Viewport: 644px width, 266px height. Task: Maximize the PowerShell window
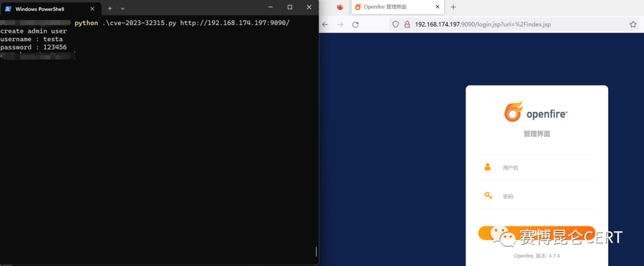[290, 7]
